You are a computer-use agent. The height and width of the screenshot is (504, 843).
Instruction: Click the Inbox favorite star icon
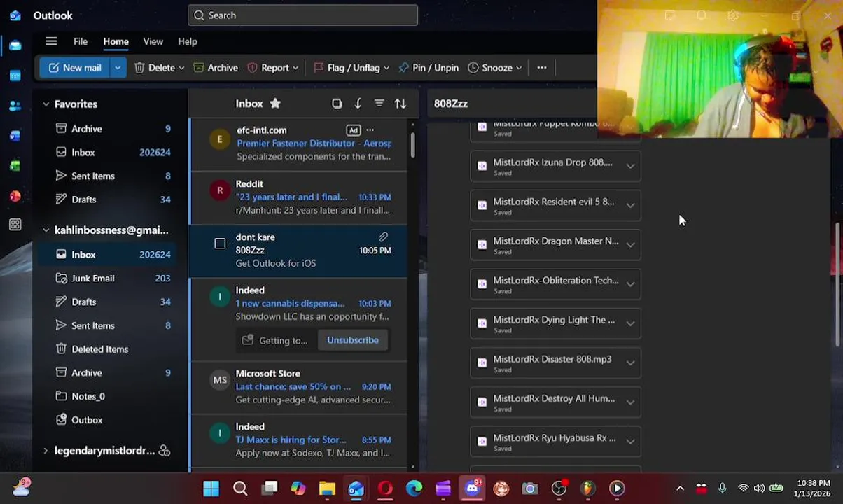pyautogui.click(x=275, y=104)
